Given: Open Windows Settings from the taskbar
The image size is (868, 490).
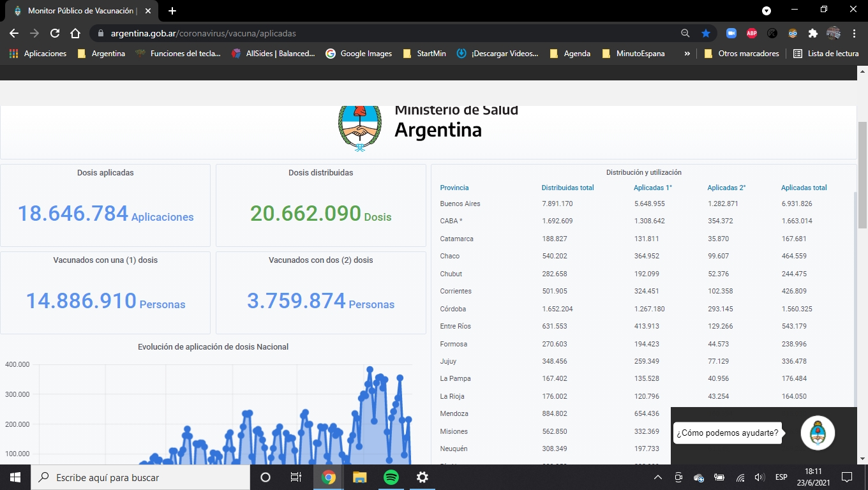Looking at the screenshot, I should pyautogui.click(x=423, y=477).
